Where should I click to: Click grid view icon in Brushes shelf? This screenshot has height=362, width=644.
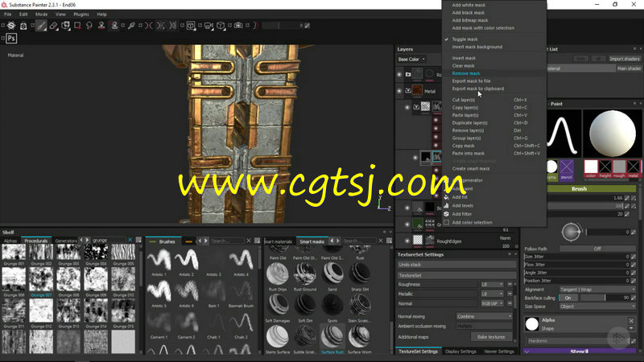pos(257,241)
